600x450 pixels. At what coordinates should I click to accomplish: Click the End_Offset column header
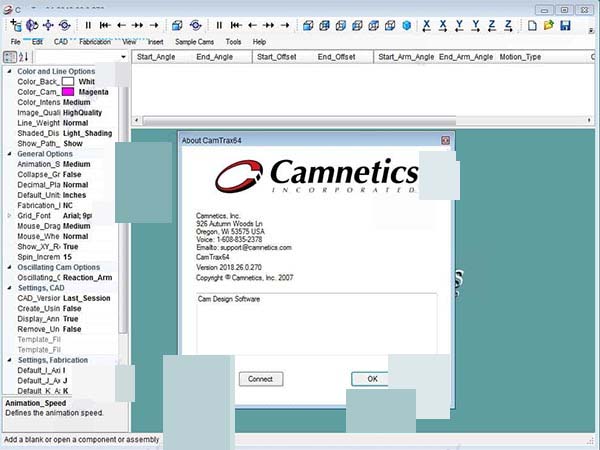(336, 57)
